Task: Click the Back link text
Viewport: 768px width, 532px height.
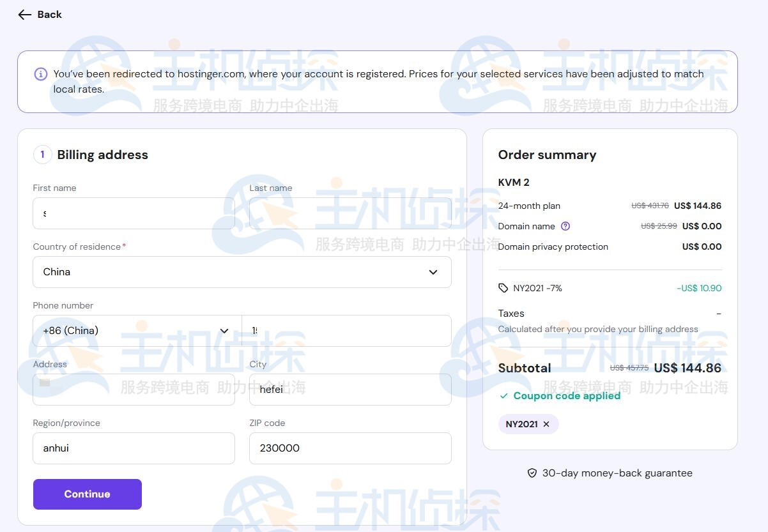Action: point(49,15)
